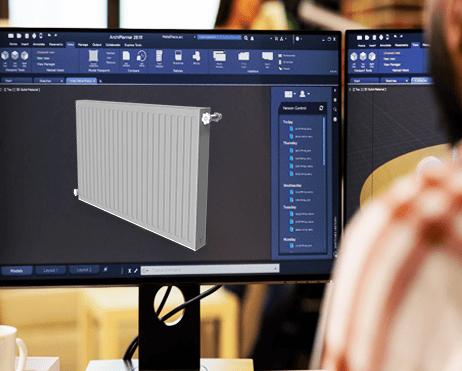Click the first viewport cube icon in ribbon

point(5,55)
